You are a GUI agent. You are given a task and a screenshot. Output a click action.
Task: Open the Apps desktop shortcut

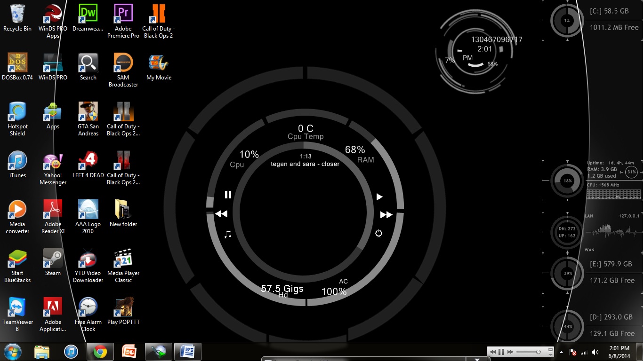[x=53, y=116]
